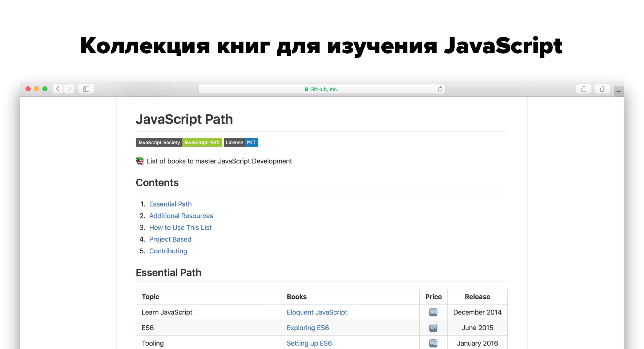Click the address bar showing GitHub, Inc.
Viewport: 644px width, 349px height.
[322, 89]
